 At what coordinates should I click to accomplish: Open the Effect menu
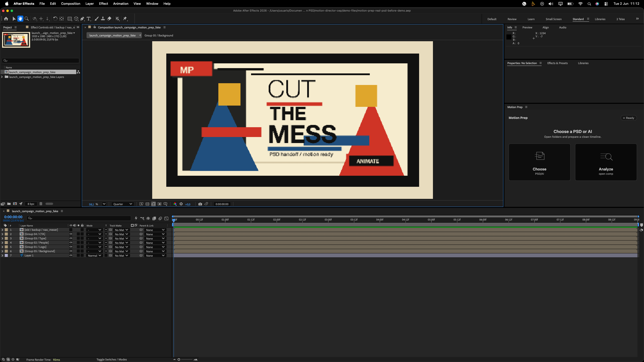click(103, 4)
